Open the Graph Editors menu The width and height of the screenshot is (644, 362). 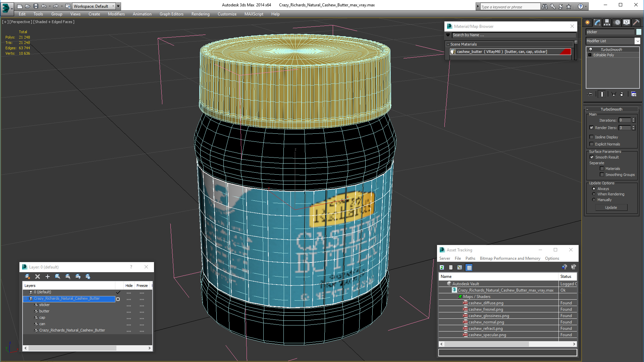point(171,14)
